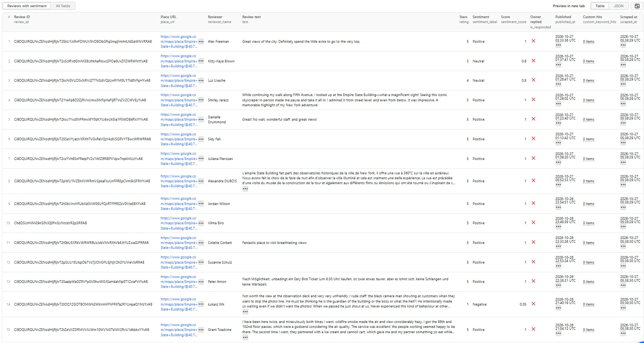The image size is (644, 343).
Task: Expand Place URL ellipsis for Shirley Jaracz
Action: click(201, 100)
